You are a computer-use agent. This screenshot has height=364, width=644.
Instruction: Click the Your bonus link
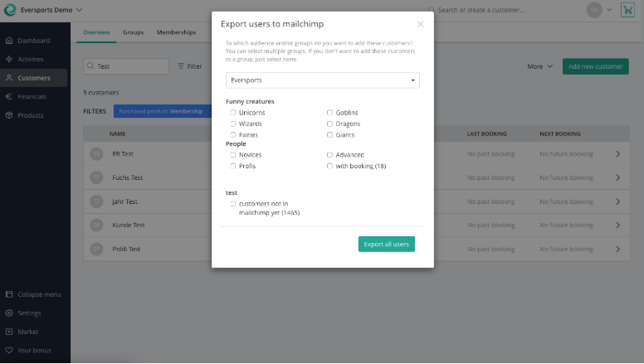34,351
